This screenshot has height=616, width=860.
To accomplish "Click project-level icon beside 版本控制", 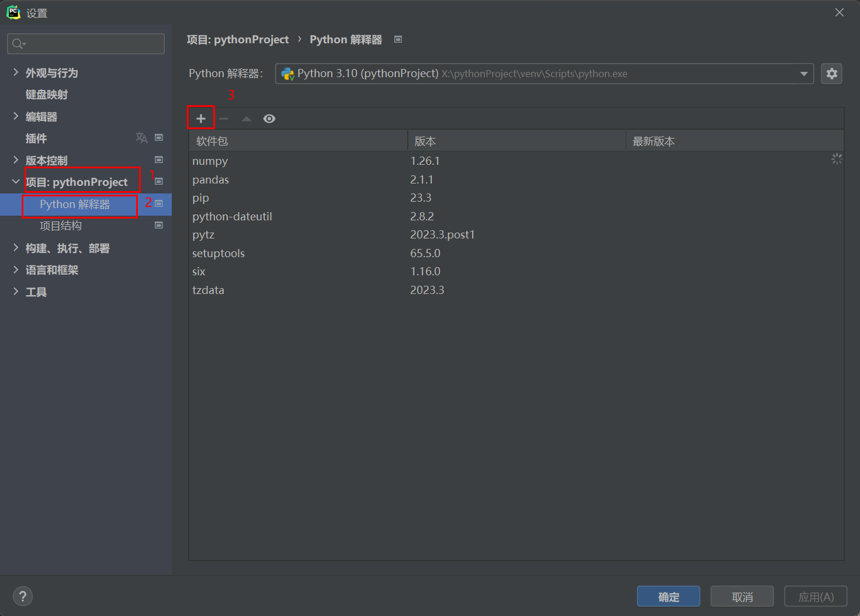I will point(159,160).
